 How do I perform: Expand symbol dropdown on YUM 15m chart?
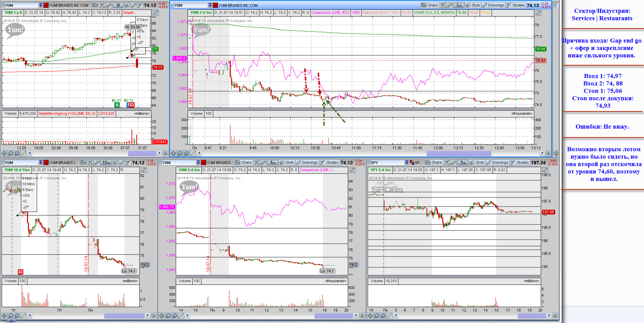(x=40, y=163)
